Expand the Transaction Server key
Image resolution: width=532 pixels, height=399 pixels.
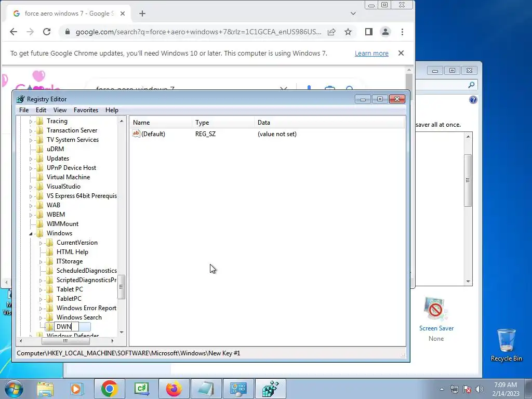click(31, 130)
